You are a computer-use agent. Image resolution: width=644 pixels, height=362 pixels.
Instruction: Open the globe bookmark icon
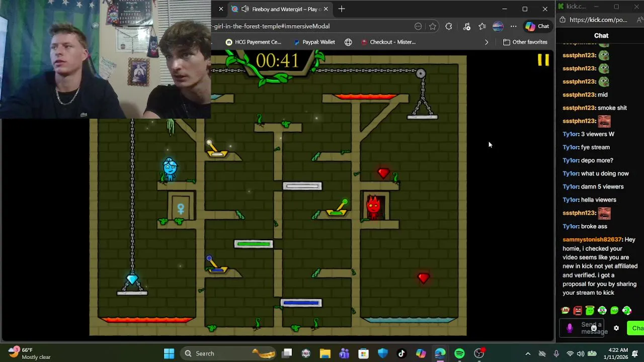[x=348, y=42]
